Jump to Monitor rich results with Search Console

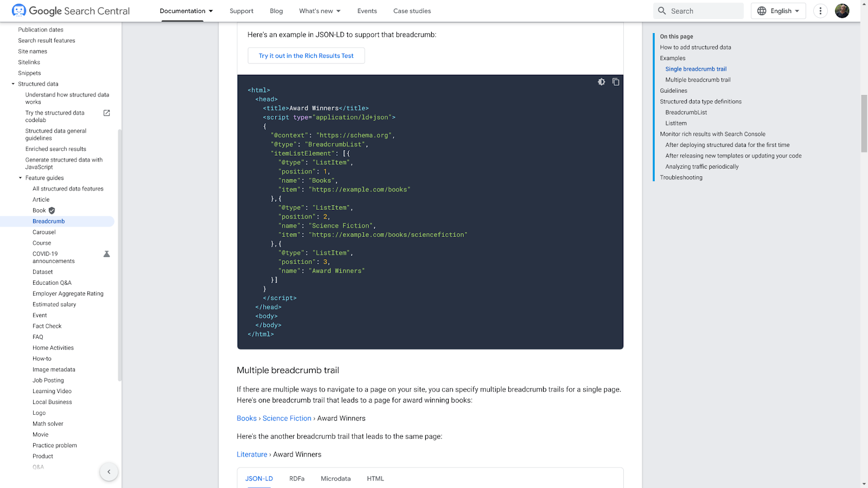click(x=713, y=134)
